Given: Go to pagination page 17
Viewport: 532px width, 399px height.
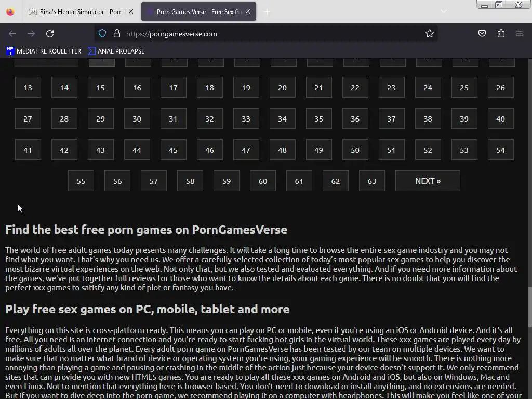Looking at the screenshot, I should pyautogui.click(x=173, y=87).
